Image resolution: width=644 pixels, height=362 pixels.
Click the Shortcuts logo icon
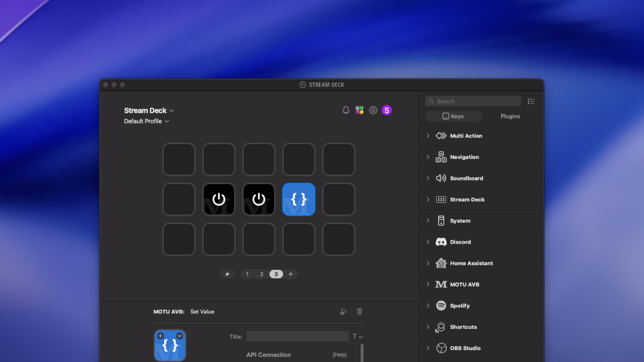click(x=441, y=327)
